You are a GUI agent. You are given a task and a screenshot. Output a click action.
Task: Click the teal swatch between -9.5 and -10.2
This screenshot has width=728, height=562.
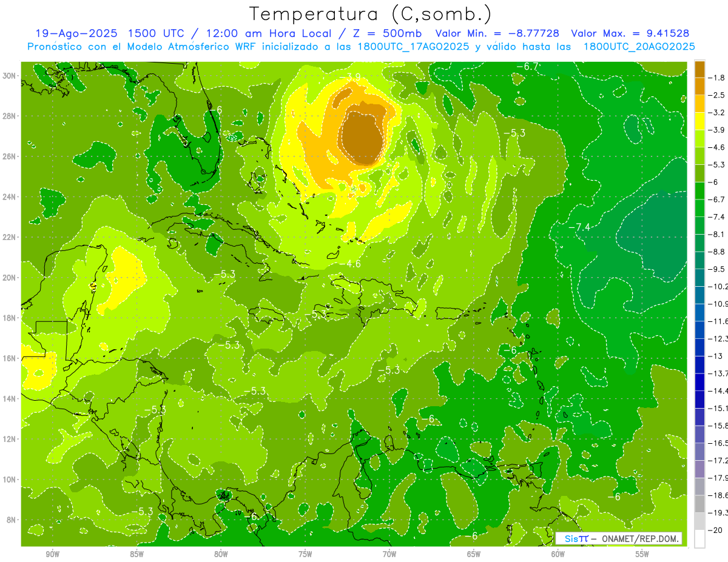[699, 277]
